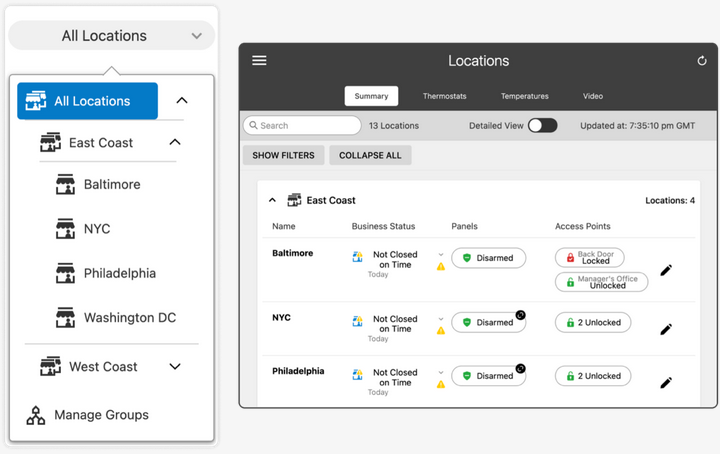Click sync badge on NYC Disarmed panel
The width and height of the screenshot is (720, 454).
(x=520, y=315)
